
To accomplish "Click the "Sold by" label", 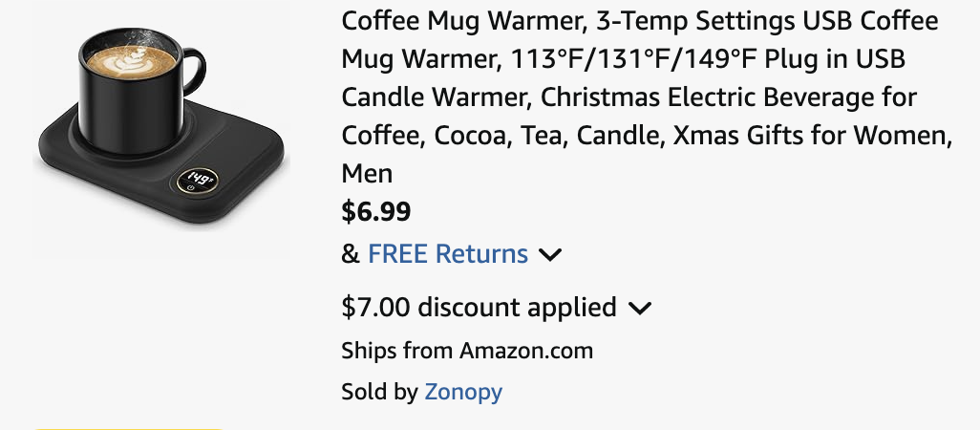I will (x=379, y=391).
